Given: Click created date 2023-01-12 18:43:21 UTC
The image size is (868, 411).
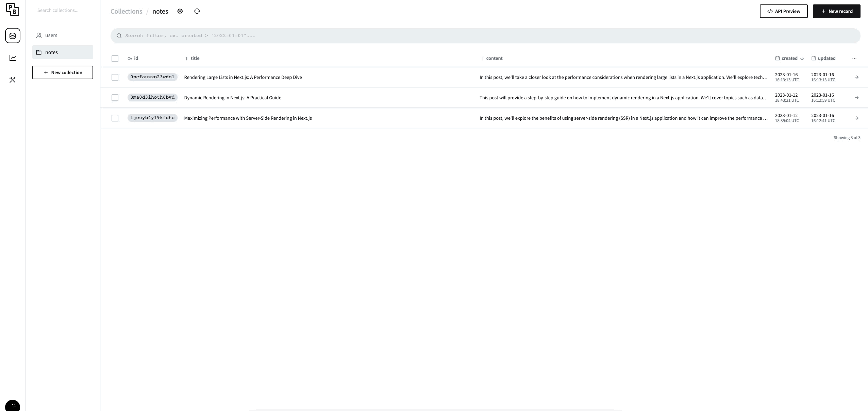Looking at the screenshot, I should click(787, 98).
